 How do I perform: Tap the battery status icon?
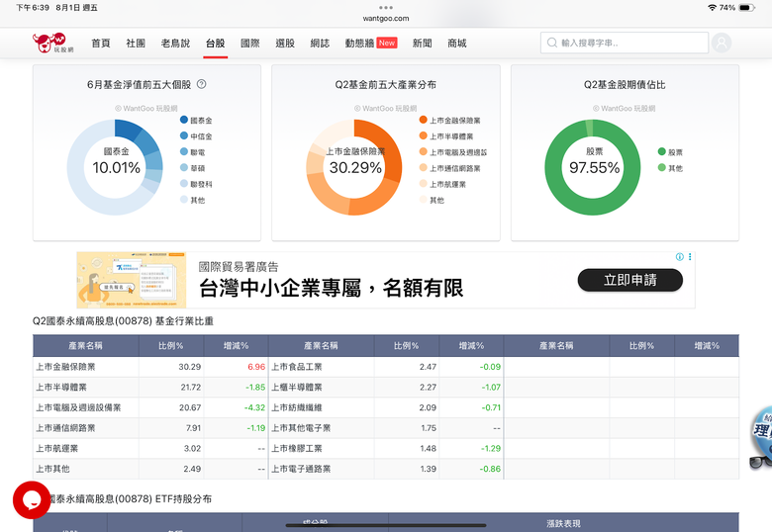(746, 7)
